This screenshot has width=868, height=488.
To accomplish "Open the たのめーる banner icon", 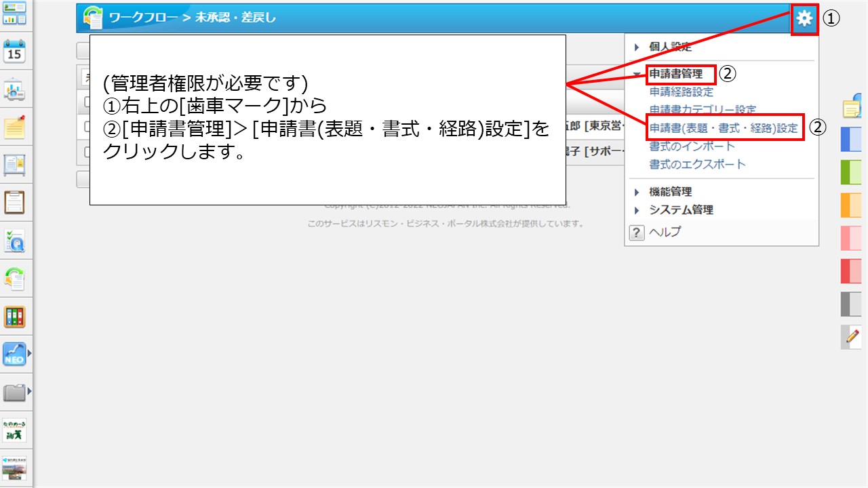I will click(14, 430).
